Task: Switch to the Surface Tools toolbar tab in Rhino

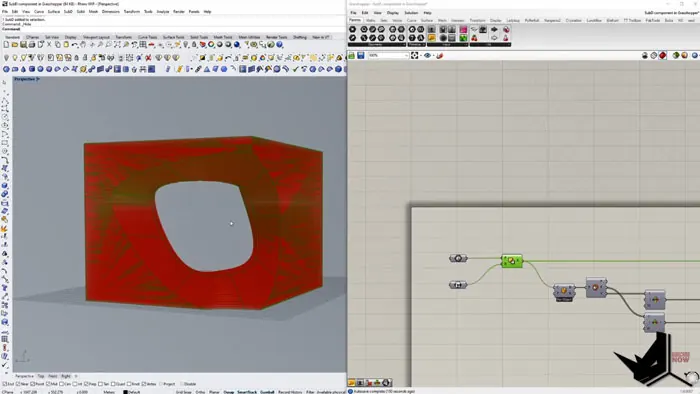Action: tap(173, 37)
